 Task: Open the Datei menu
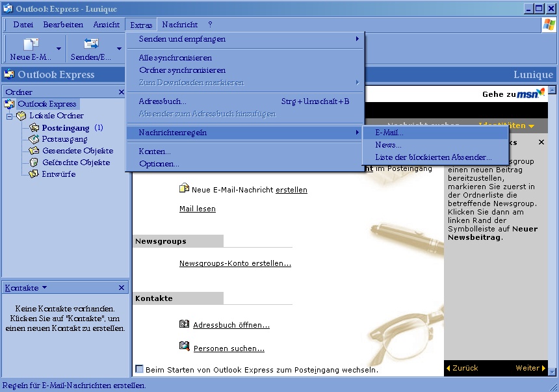[x=23, y=25]
